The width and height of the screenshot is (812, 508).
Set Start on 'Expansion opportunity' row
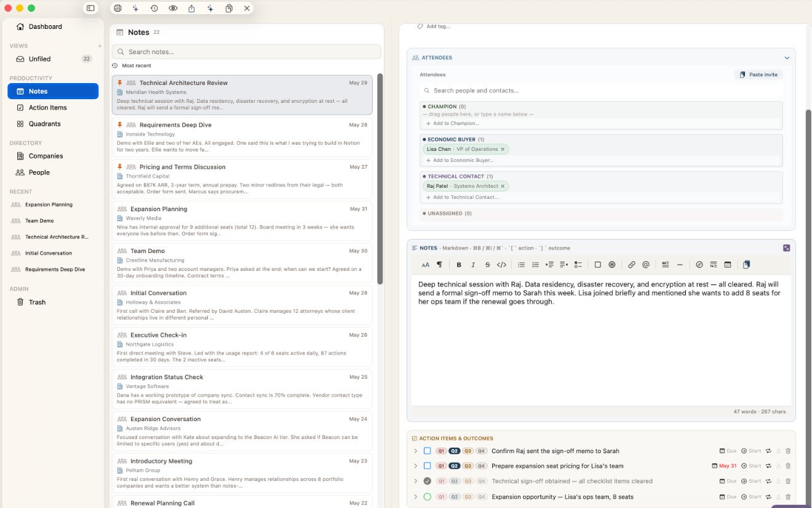pyautogui.click(x=751, y=497)
